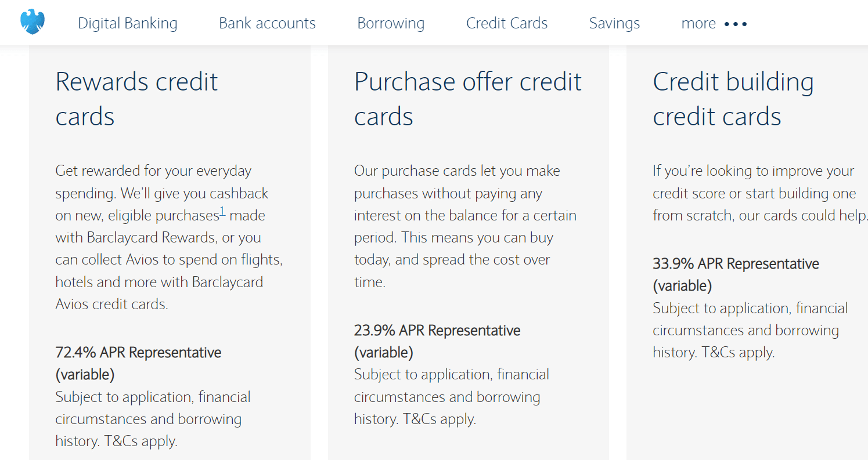Click the T&Cs apply text under 72.4% APR
Image resolution: width=868 pixels, height=460 pixels.
(141, 441)
